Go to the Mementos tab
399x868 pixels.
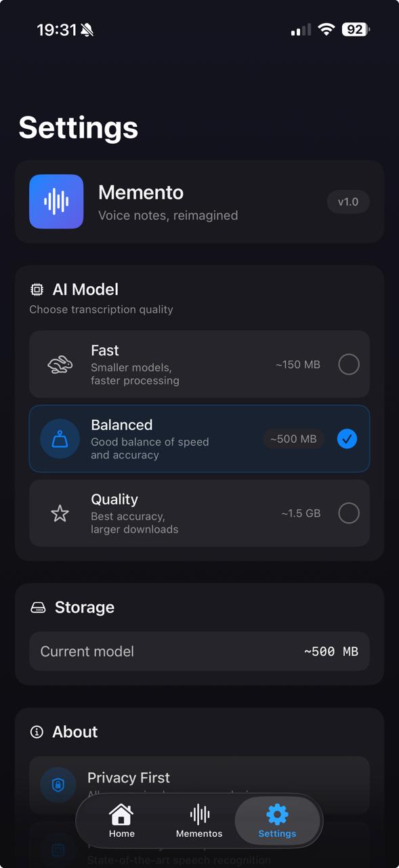[x=198, y=821]
